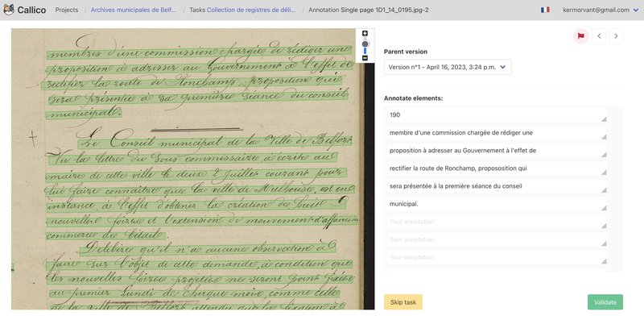Screen dimensions: 644x316
Task: Click the Callico cat logo icon
Action: coord(9,10)
